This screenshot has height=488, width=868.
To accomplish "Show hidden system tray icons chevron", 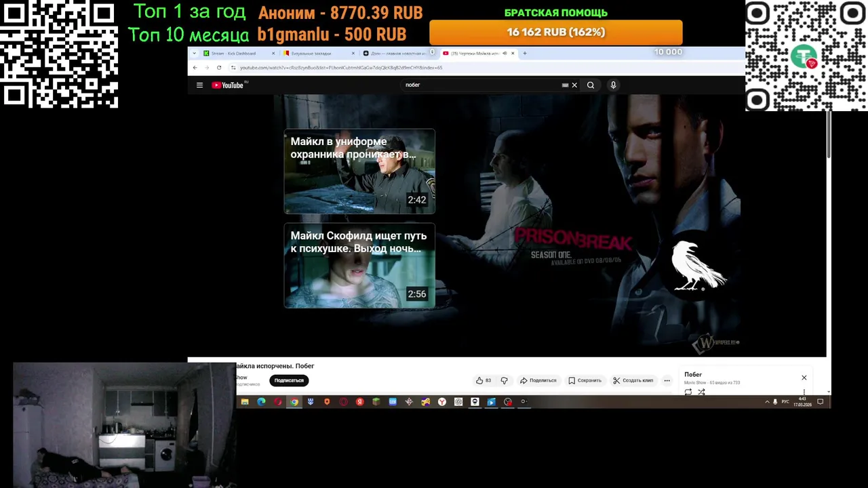I will pos(767,402).
